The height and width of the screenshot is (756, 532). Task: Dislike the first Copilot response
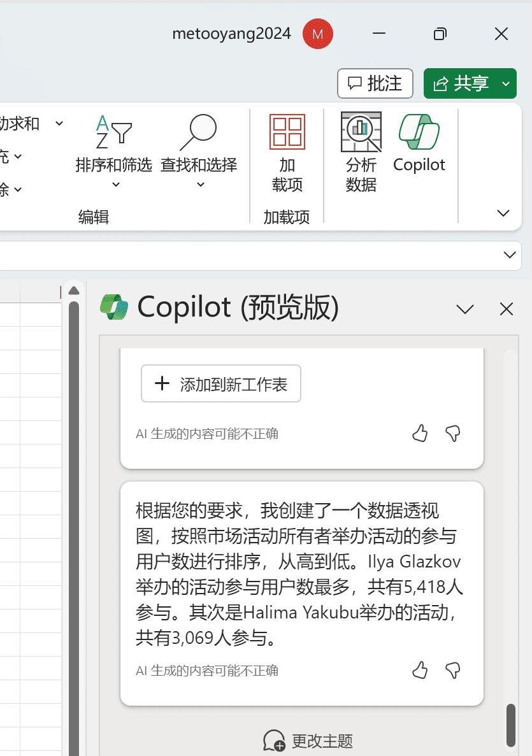[453, 434]
